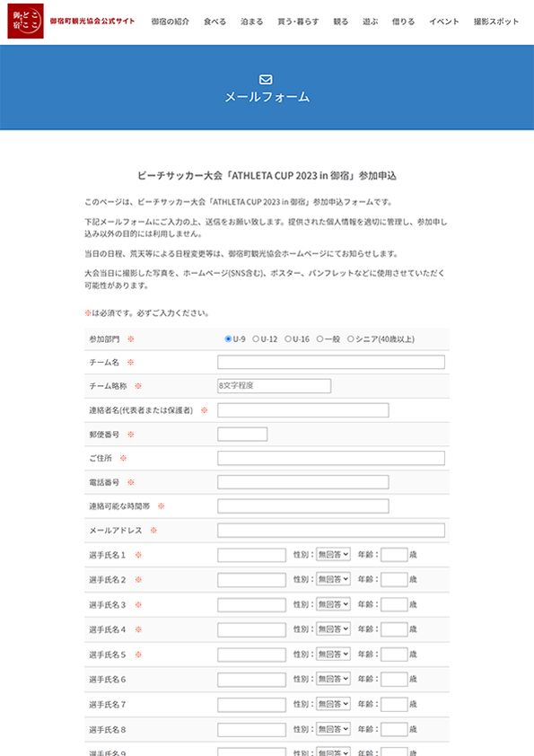Screen dimensions: 534x756
Task: Focus the 年齢 field for 選手氏名8
Action: pos(394,729)
